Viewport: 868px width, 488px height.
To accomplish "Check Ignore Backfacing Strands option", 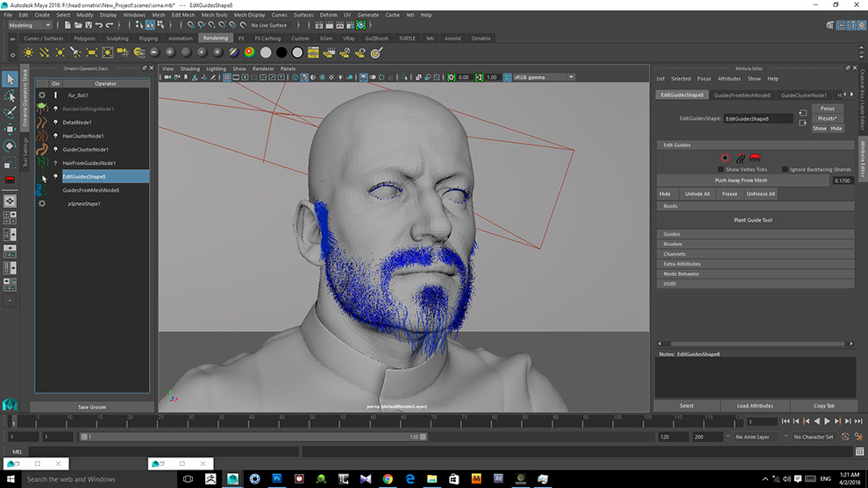I will point(785,169).
